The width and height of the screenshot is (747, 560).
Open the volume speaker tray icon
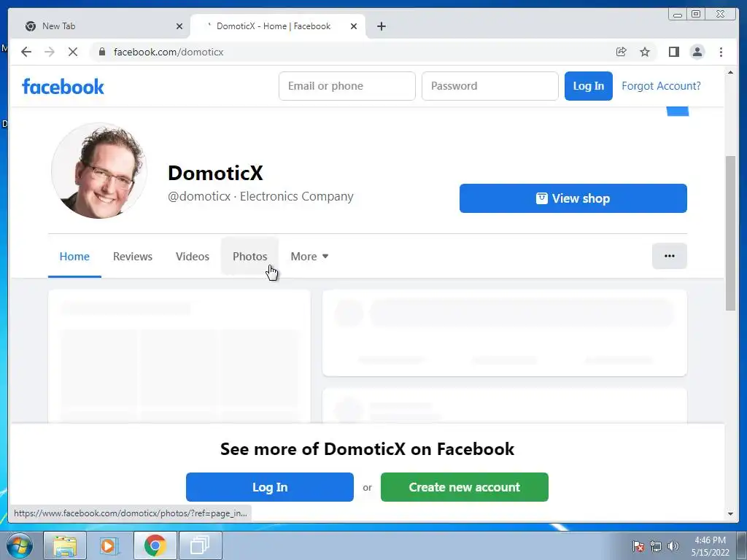pos(673,546)
